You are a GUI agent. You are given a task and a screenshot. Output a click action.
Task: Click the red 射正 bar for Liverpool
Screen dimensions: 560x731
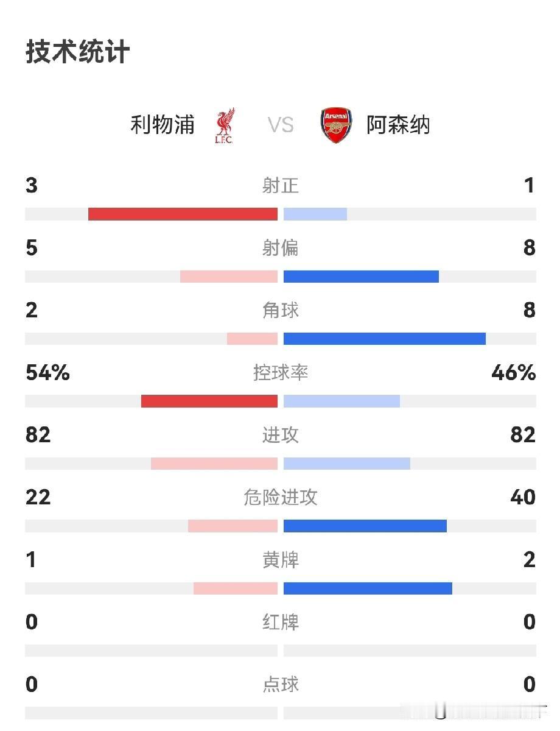click(183, 214)
